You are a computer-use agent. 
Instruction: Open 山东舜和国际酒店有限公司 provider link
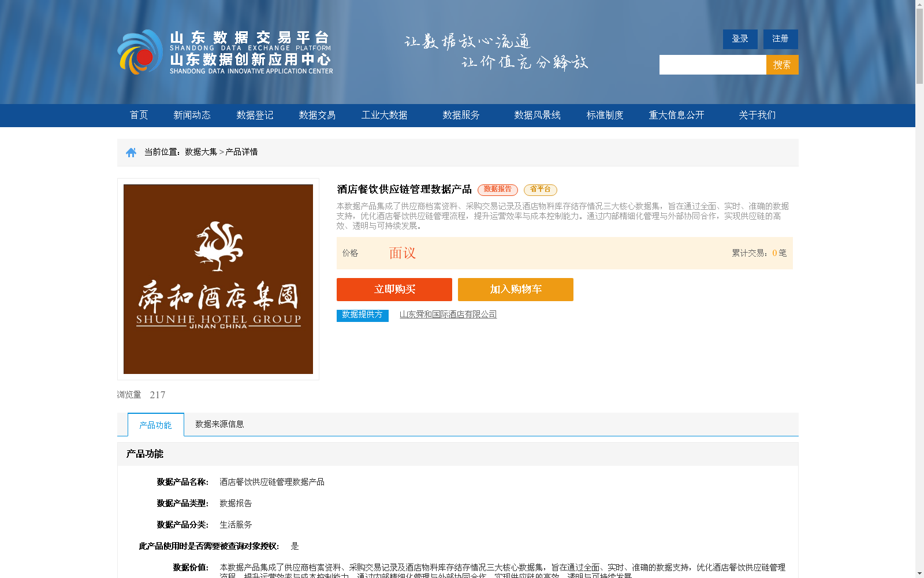(x=448, y=314)
